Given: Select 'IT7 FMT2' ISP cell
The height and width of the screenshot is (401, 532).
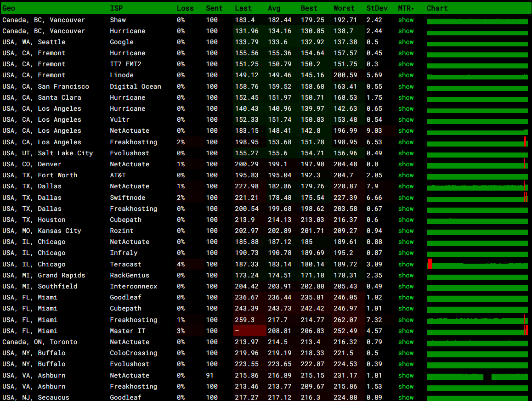Looking at the screenshot, I should pyautogui.click(x=125, y=64).
